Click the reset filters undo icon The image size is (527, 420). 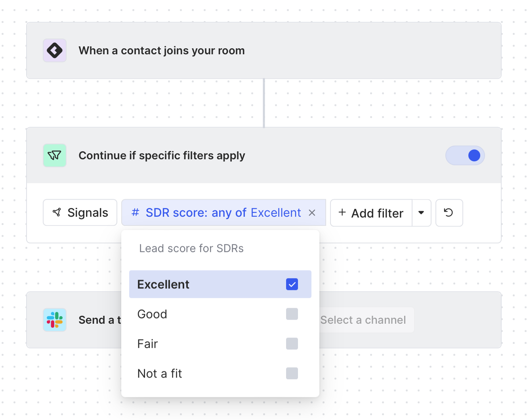coord(449,213)
